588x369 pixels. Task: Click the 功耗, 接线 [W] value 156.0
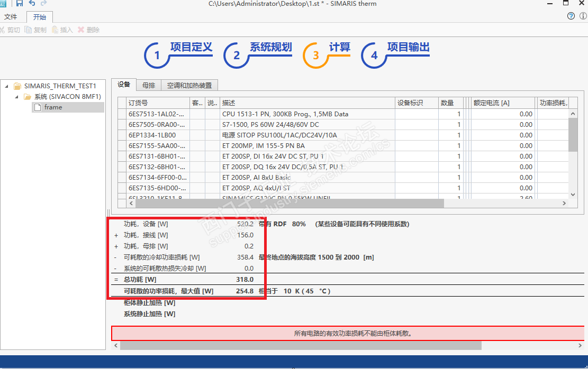tap(245, 235)
